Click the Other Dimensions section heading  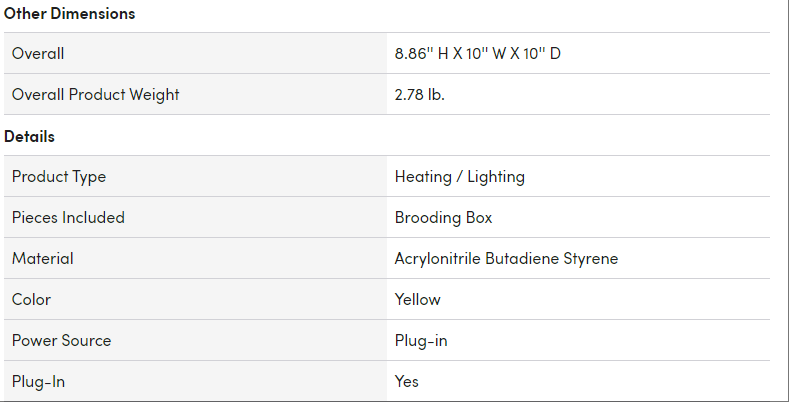pos(70,14)
